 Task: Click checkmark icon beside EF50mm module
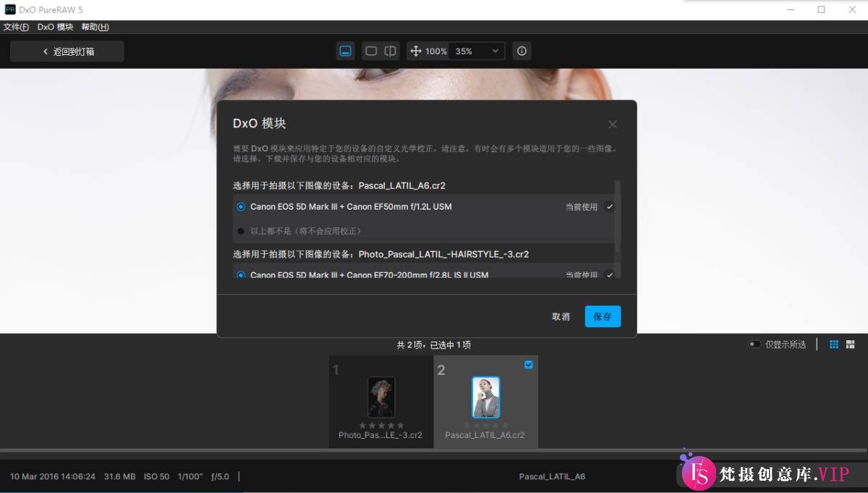[x=610, y=206]
